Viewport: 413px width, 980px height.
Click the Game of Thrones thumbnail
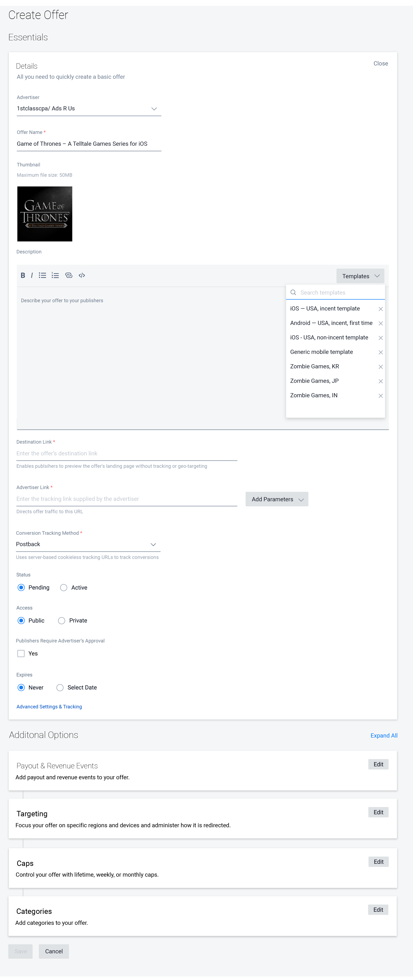tap(45, 214)
